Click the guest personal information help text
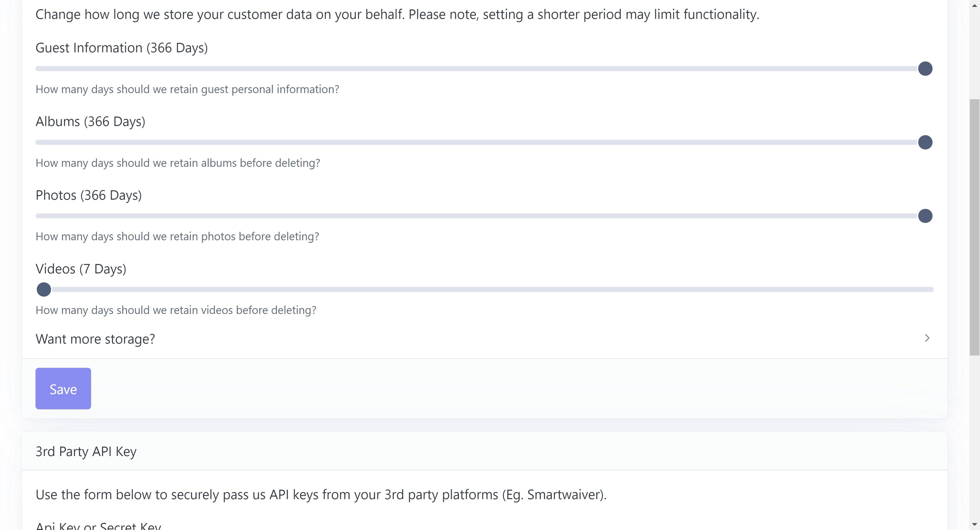980x530 pixels. [187, 89]
